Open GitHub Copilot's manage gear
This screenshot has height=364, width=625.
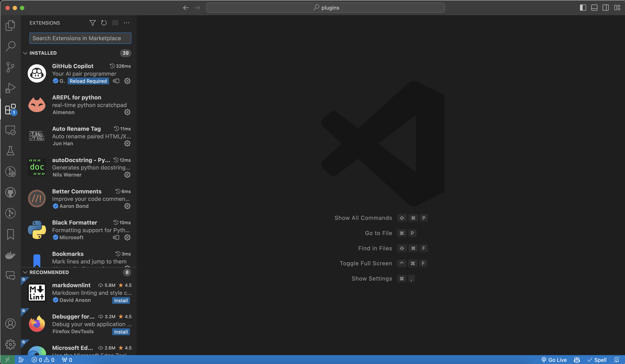click(x=127, y=81)
